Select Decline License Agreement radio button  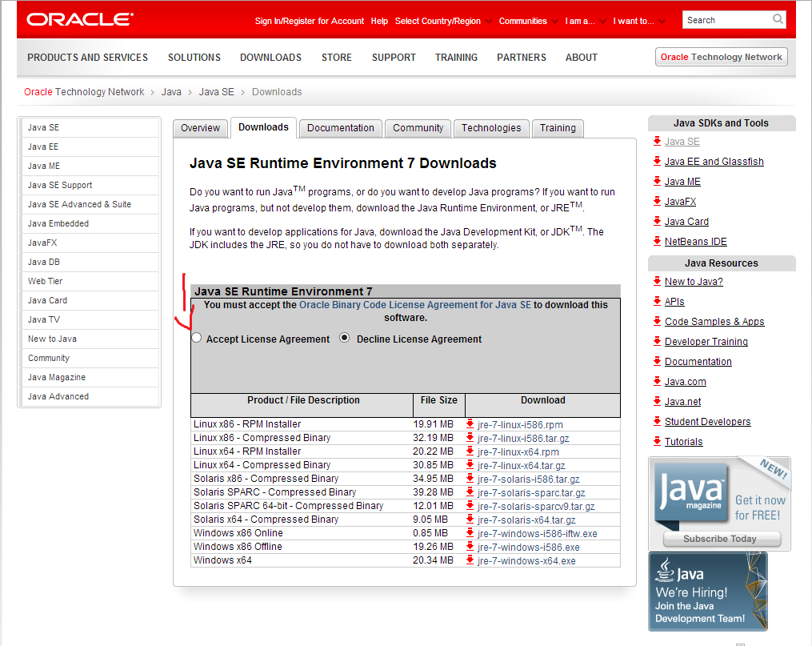coord(344,338)
